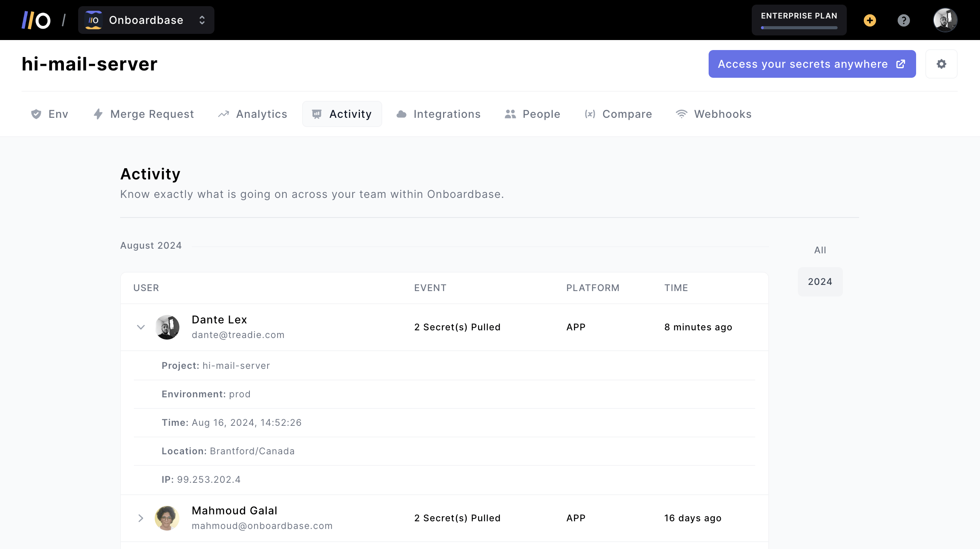This screenshot has height=549, width=980.
Task: Click the hi-mail-server project title
Action: (x=90, y=64)
